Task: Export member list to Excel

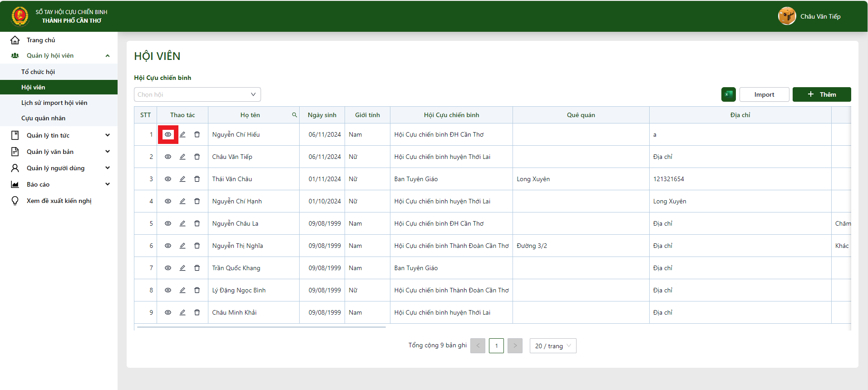Action: pos(729,94)
